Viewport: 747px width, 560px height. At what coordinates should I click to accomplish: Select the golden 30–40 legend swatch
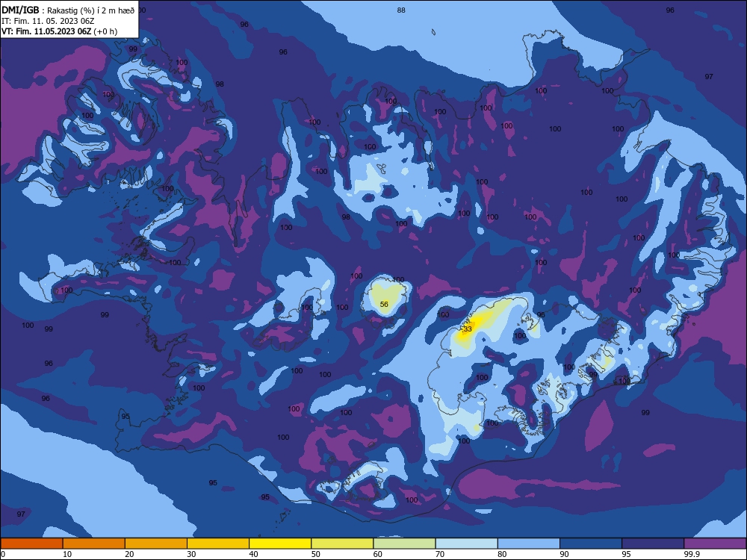click(218, 544)
